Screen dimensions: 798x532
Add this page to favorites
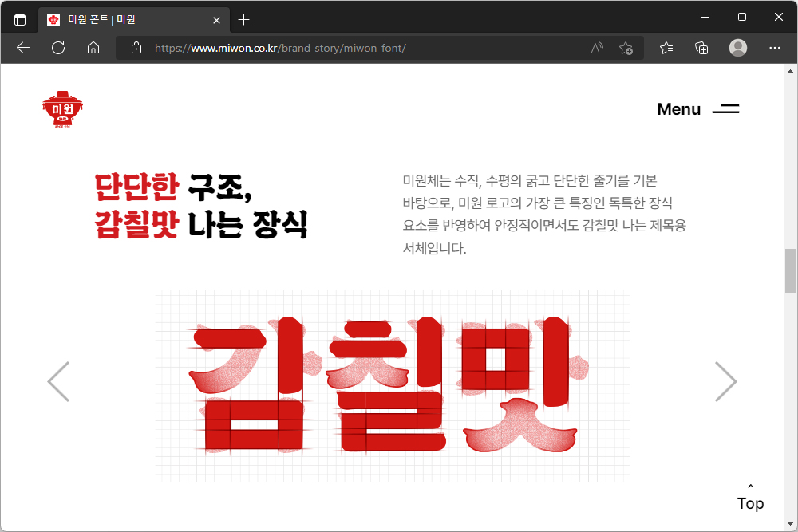pyautogui.click(x=626, y=48)
